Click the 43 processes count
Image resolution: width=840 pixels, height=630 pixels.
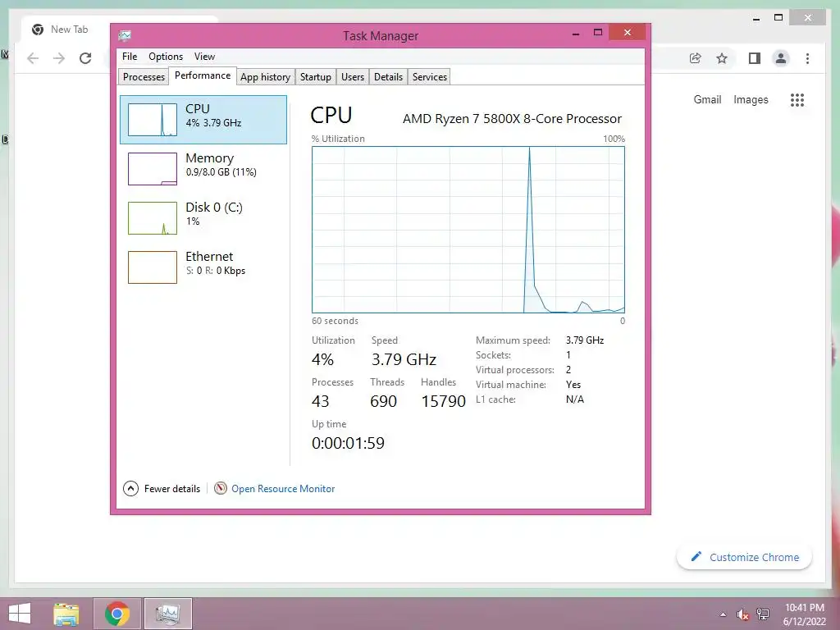[x=321, y=401]
